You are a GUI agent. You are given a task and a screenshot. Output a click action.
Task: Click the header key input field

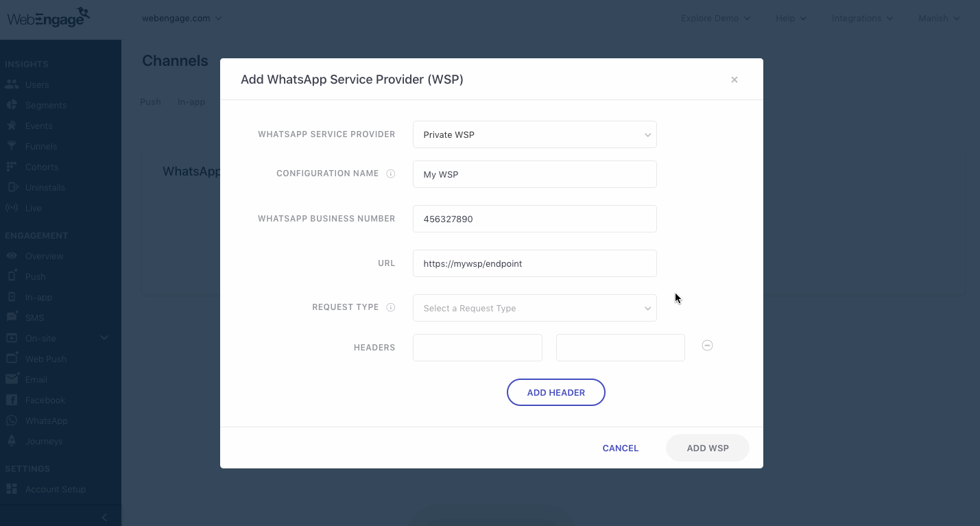click(x=477, y=348)
